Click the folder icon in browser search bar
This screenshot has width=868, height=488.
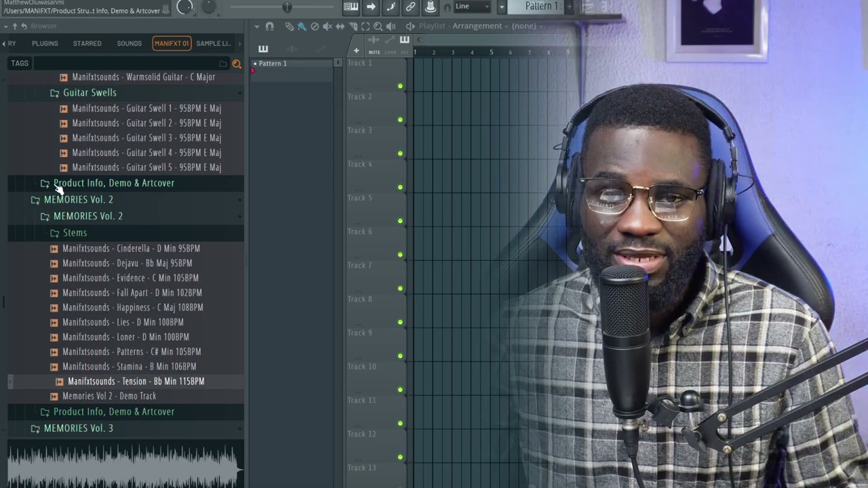click(x=223, y=64)
